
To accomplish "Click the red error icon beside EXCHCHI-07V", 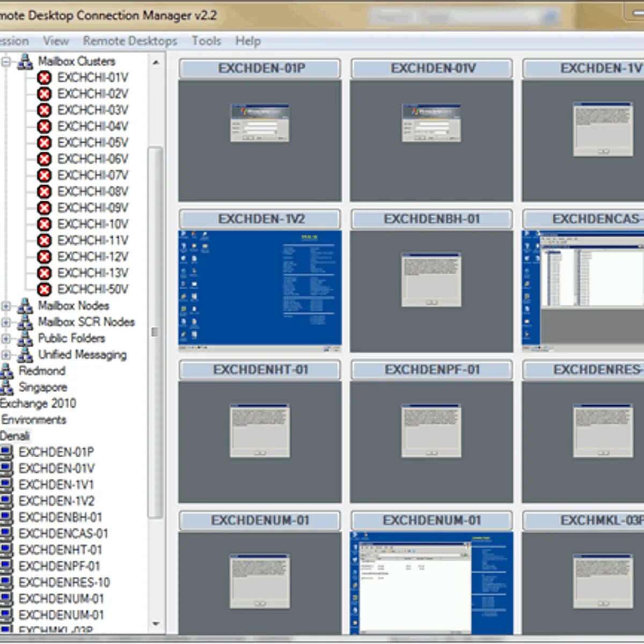I will coord(45,175).
